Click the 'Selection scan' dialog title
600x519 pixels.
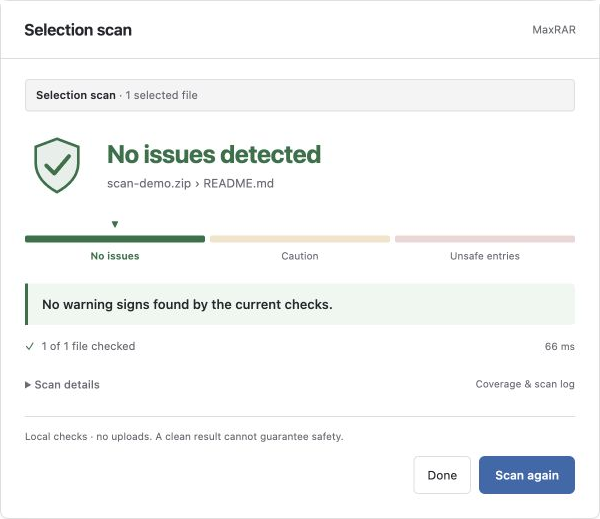coord(78,30)
